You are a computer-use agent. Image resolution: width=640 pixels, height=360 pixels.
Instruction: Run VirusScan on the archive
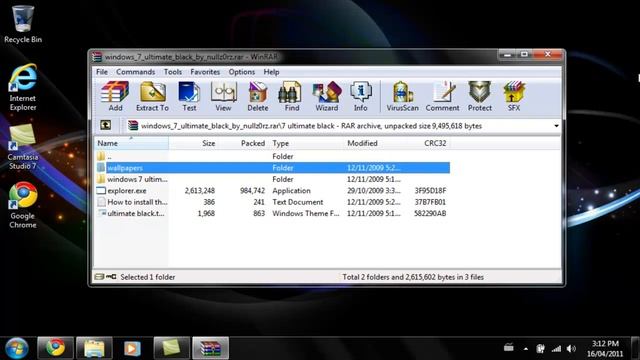(x=402, y=96)
